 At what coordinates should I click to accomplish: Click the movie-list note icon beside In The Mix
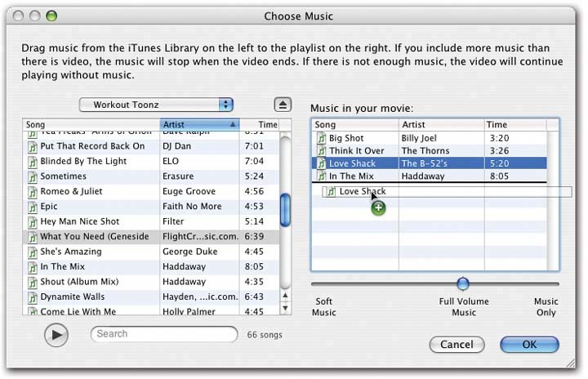point(322,176)
